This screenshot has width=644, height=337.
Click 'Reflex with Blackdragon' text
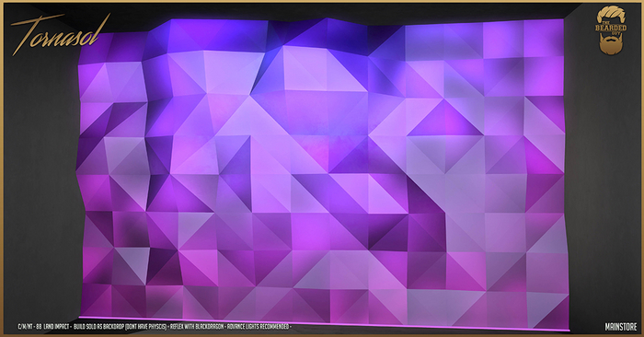click(197, 327)
